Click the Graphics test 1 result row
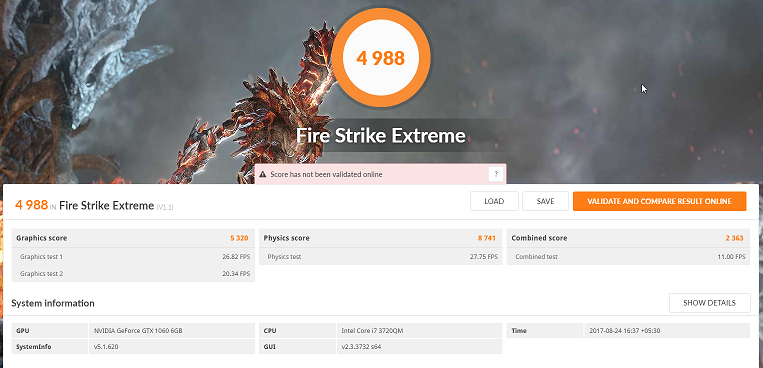Screen dimensions: 763x368 [x=133, y=257]
